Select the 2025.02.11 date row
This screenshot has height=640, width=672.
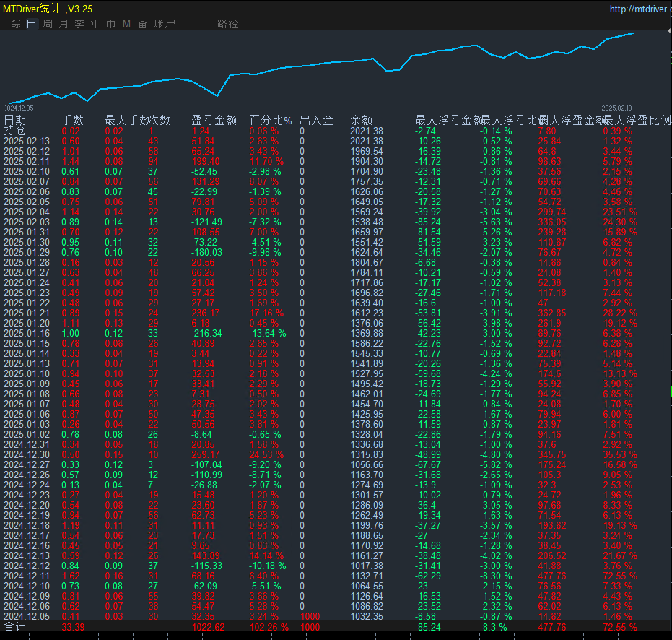click(336, 161)
